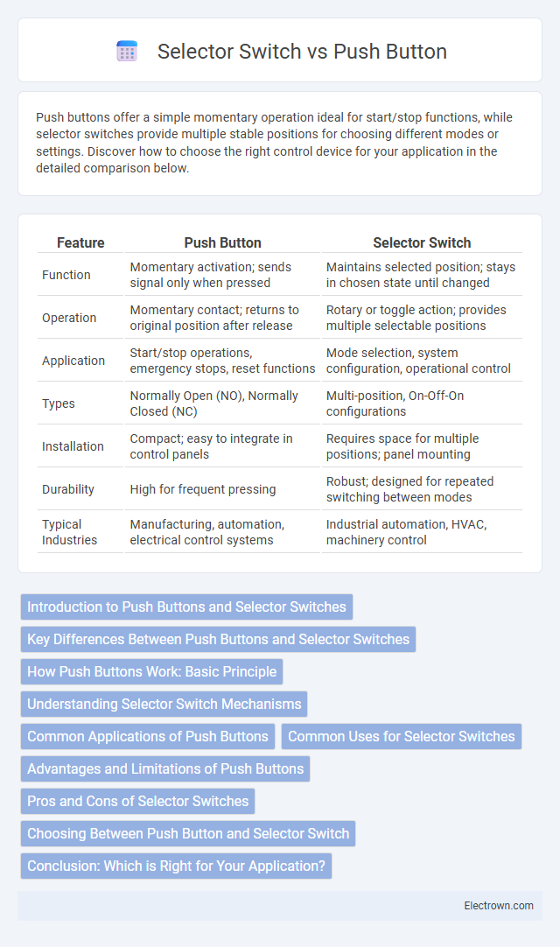560x947 pixels.
Task: Click the Selector Switch vs Push Button title
Action: [x=302, y=52]
